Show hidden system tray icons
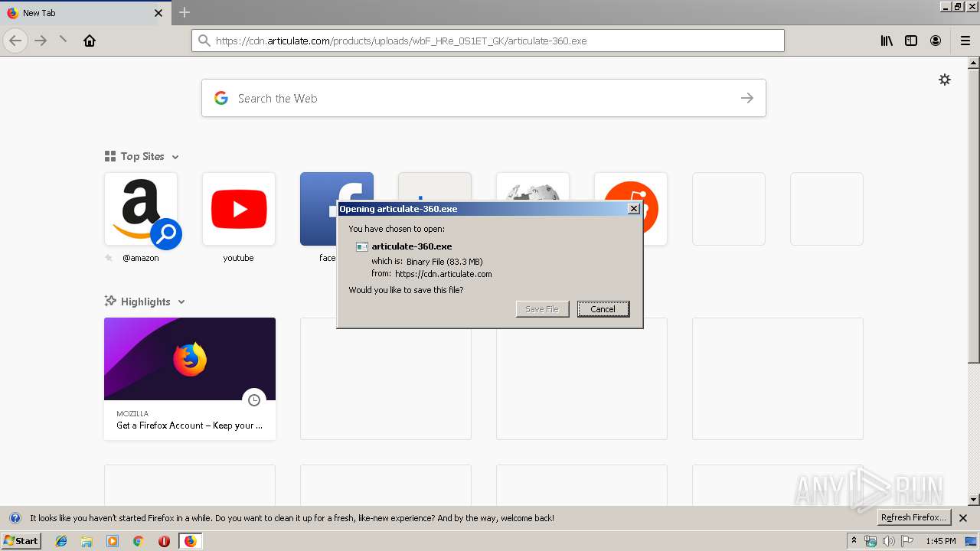The width and height of the screenshot is (980, 551). [x=854, y=541]
